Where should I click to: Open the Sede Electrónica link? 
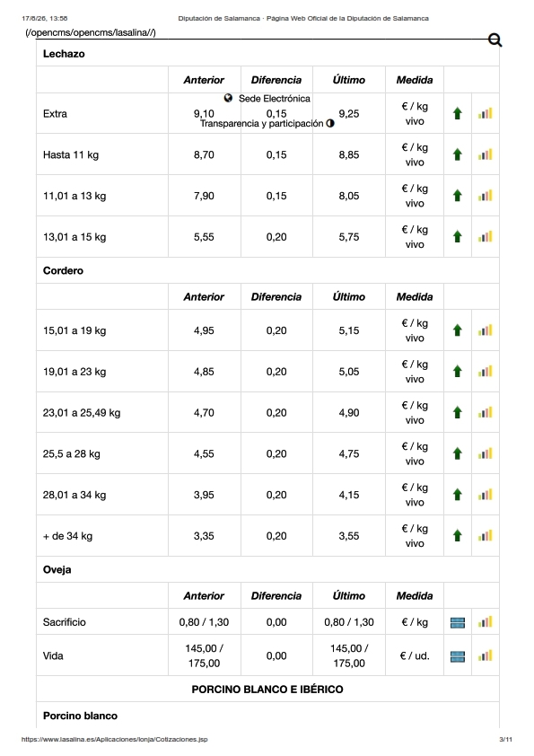tap(275, 99)
